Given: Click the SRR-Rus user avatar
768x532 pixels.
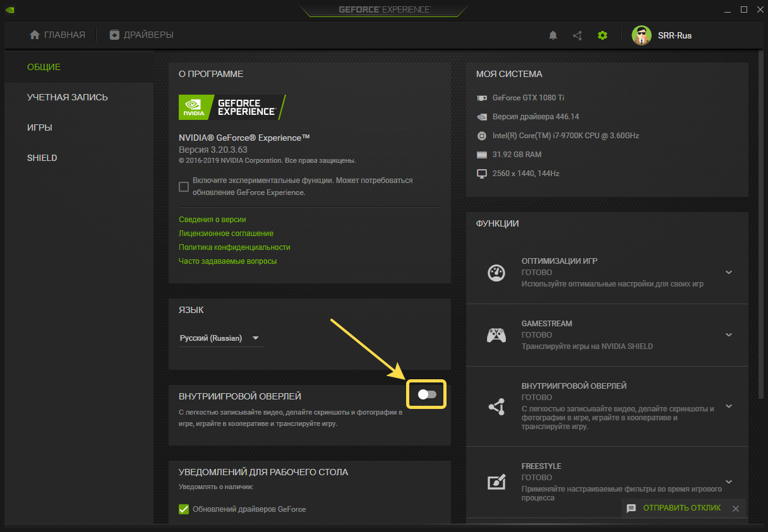Looking at the screenshot, I should (x=642, y=35).
